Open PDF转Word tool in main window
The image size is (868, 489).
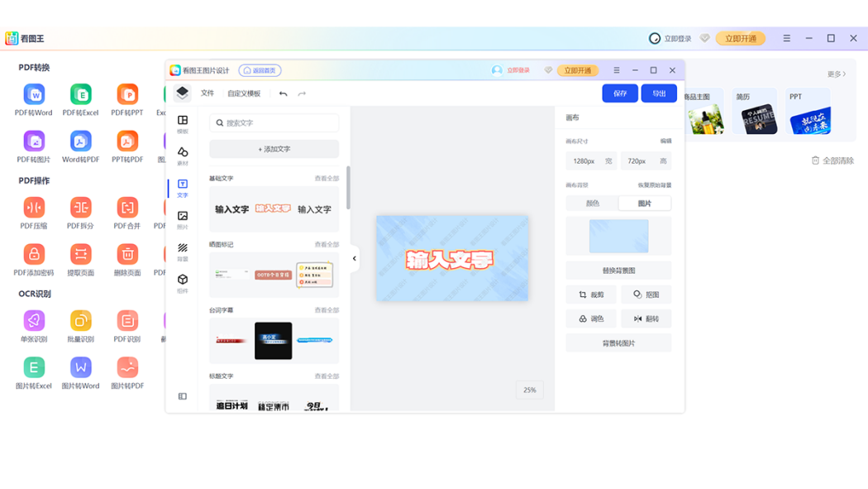tap(34, 100)
